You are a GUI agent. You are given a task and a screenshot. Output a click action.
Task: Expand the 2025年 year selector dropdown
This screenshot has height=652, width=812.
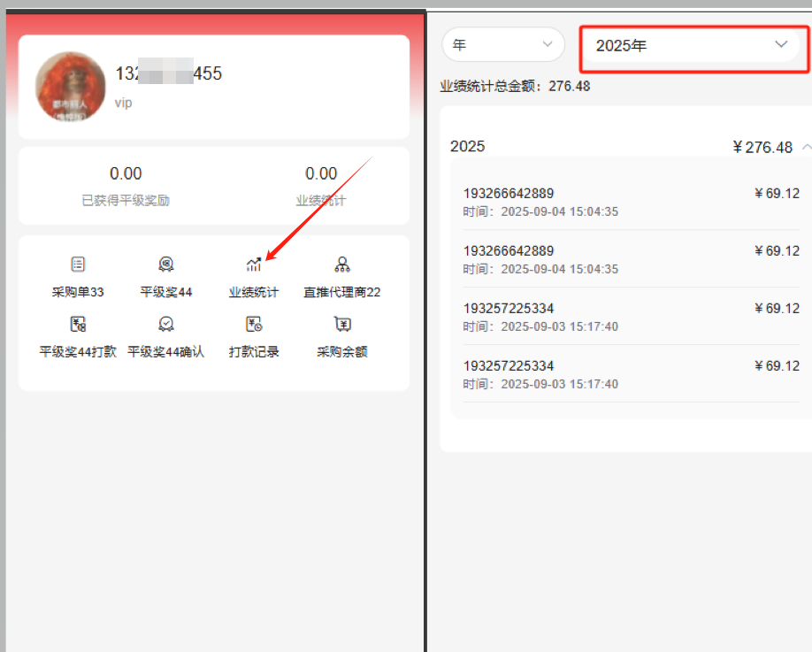coord(693,45)
